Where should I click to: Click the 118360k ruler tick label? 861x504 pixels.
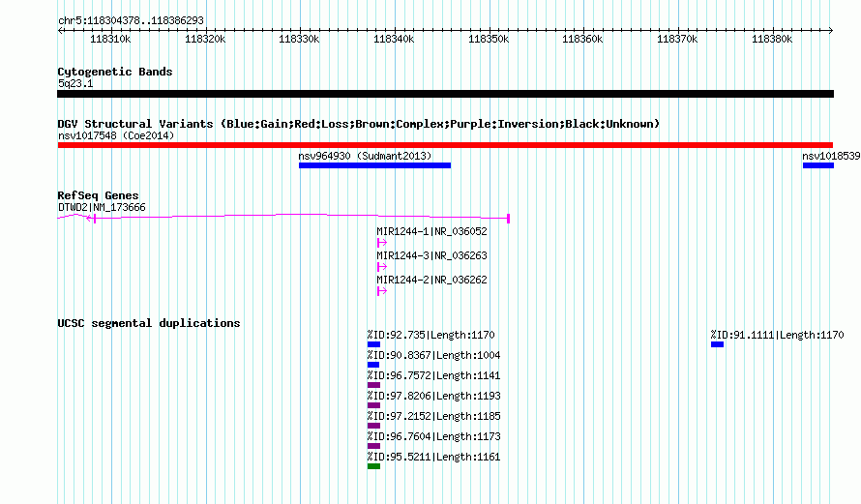(x=582, y=39)
